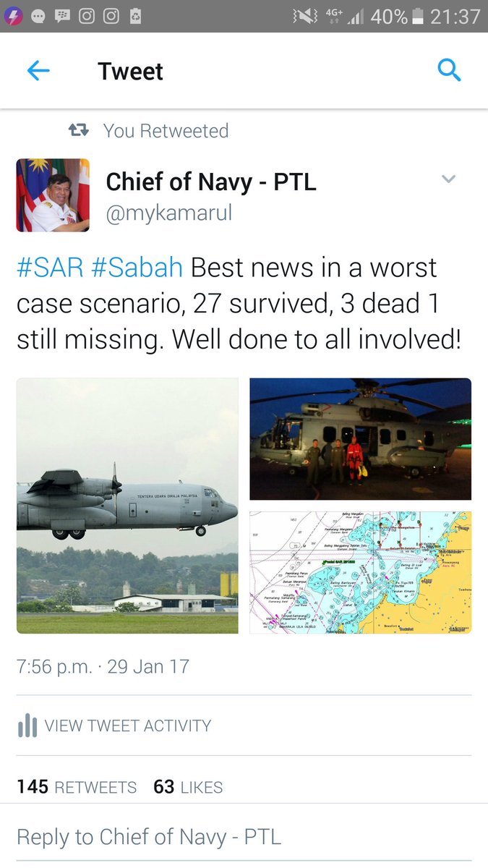This screenshot has height=868, width=488.
Task: Tap battery indicator in status bar
Action: pos(417,16)
